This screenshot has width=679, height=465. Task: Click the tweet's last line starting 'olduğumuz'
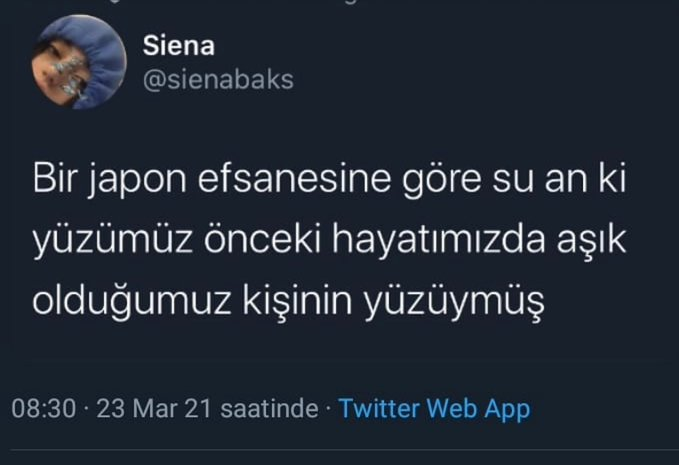coord(290,299)
